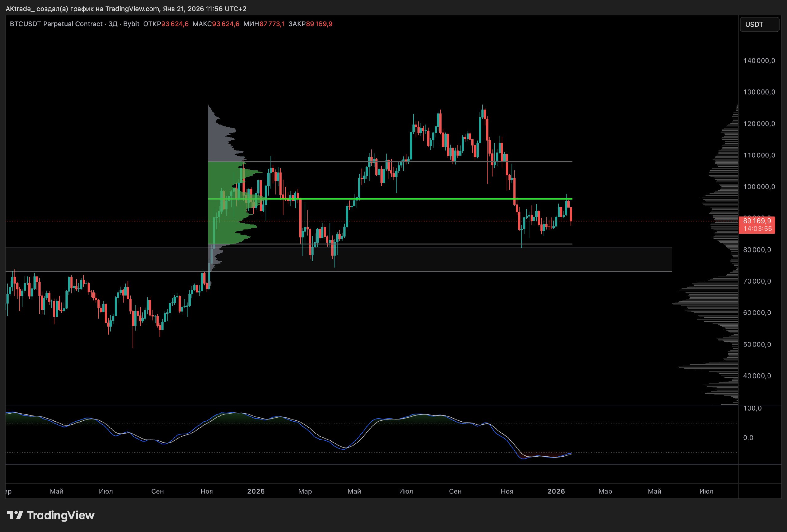Click the ОТКР 93 624,6 value
787x532 pixels.
pos(175,24)
